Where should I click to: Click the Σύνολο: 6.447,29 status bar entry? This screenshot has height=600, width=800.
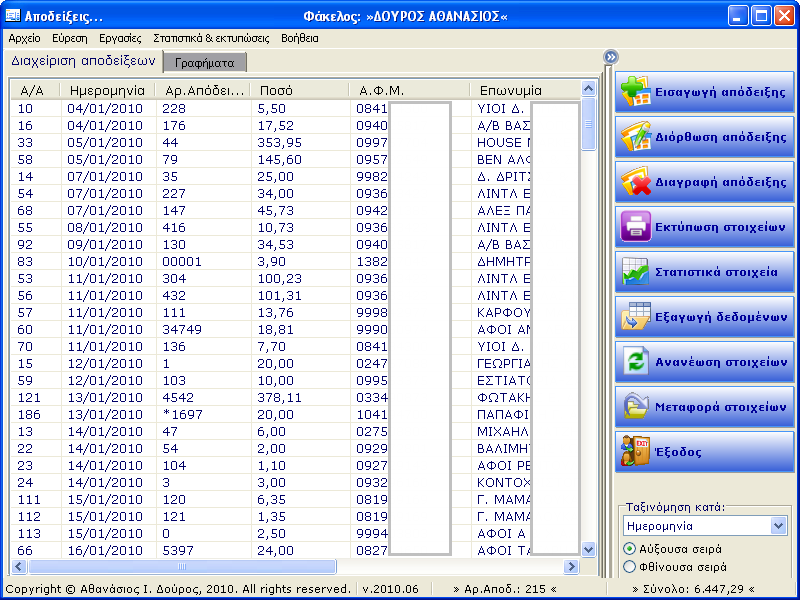(x=693, y=589)
